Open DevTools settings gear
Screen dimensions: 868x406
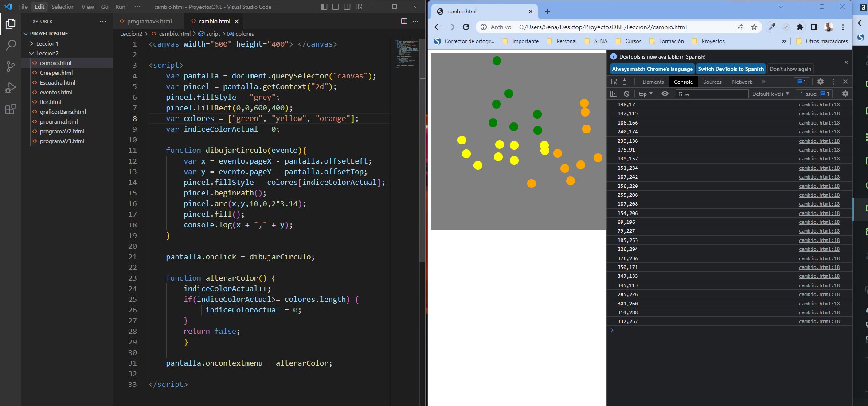click(x=821, y=82)
